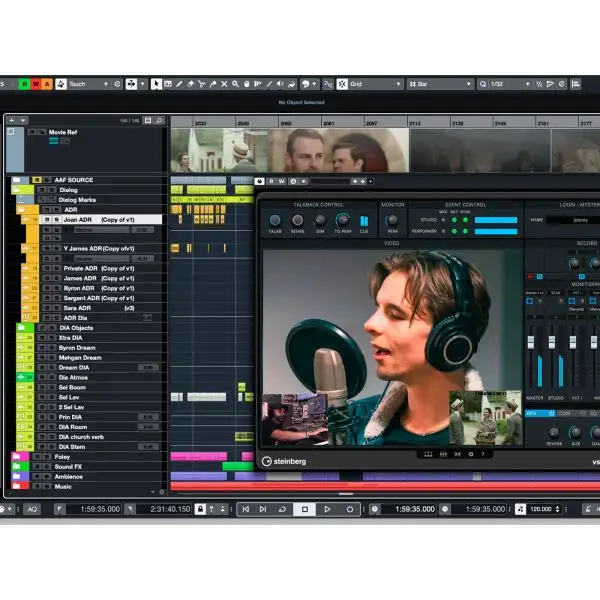Click the Add Track plus button
The height and width of the screenshot is (600, 600).
(x=11, y=120)
